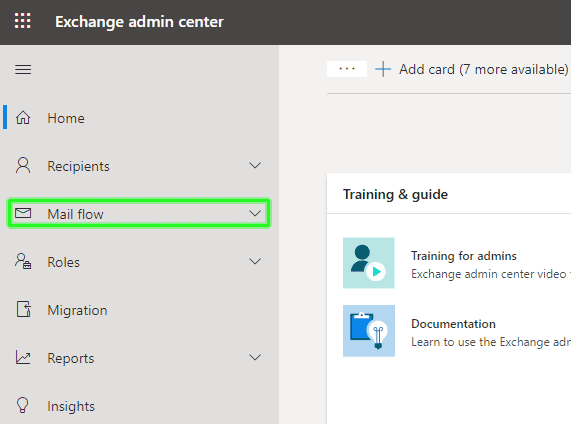Click the Home house icon
Viewport: 571px width, 424px height.
[x=23, y=118]
